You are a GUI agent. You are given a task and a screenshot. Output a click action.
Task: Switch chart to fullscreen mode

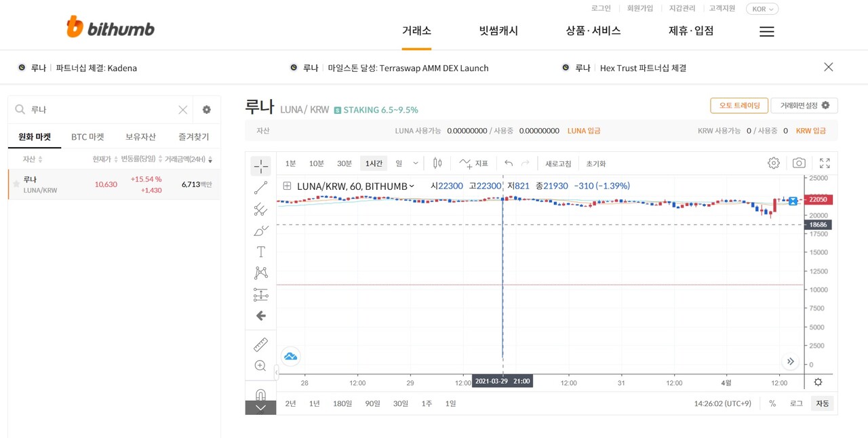825,163
